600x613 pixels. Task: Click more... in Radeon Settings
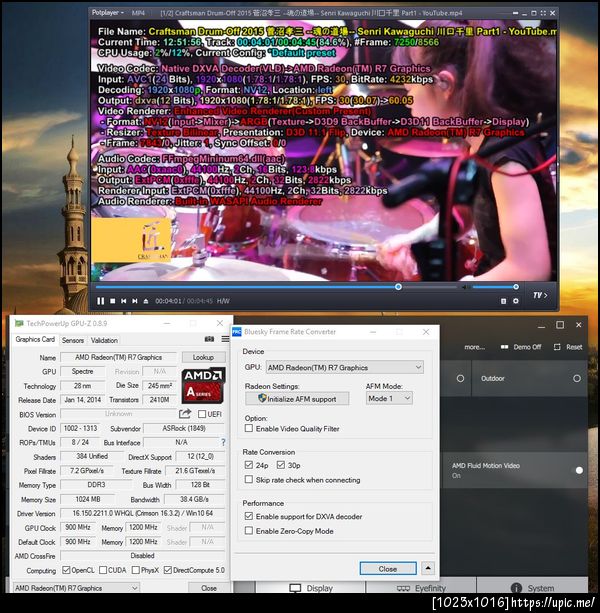click(475, 347)
